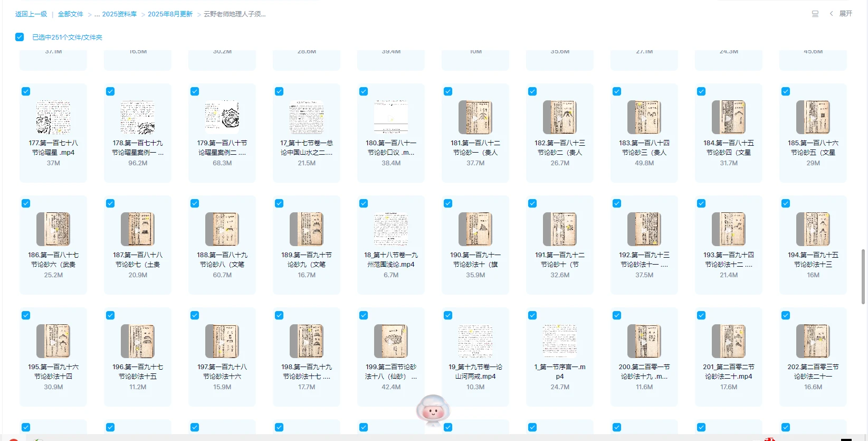Open the 18_第十八节卷一九州范围浅论.mp4 file icon
Screen dimensions: 868x441
coord(391,229)
